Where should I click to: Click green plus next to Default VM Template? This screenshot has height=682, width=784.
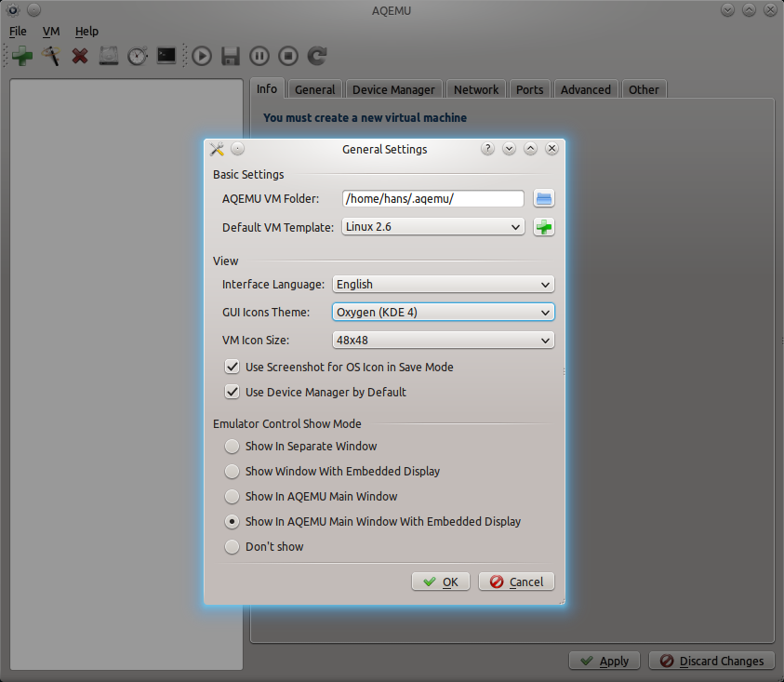pos(544,227)
